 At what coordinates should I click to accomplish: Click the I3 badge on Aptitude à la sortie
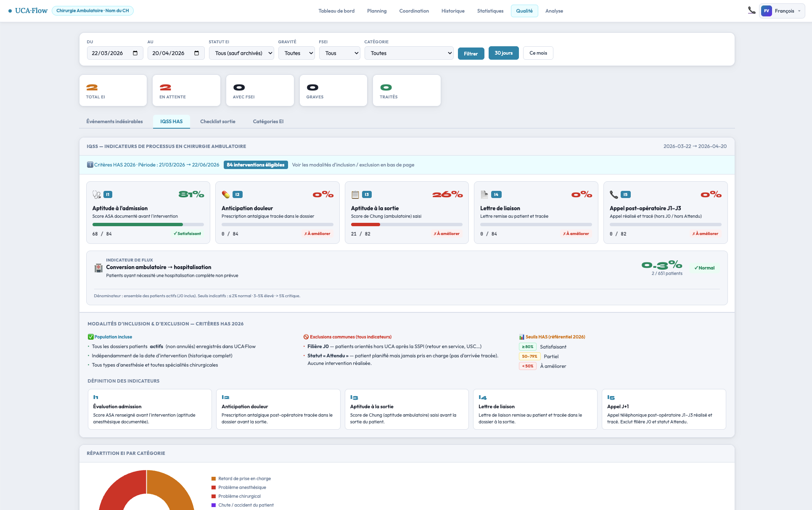(367, 194)
